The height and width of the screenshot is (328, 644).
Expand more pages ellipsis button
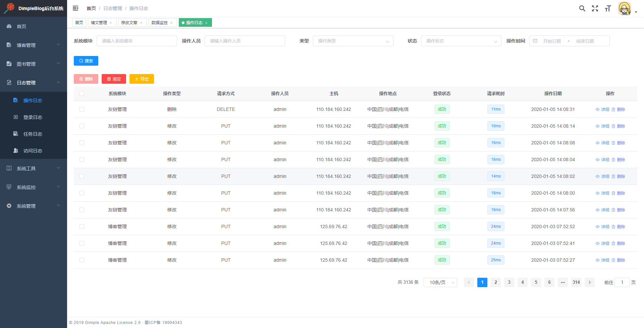(x=563, y=282)
